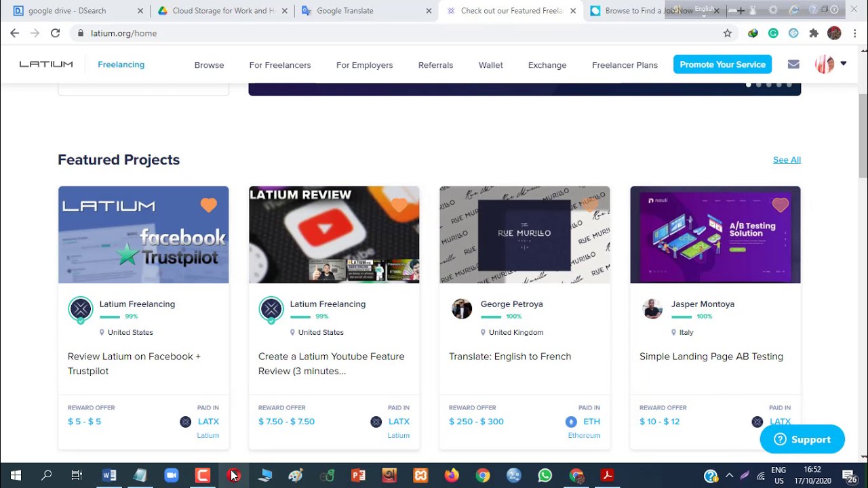Click George Petroya's profile photo
Screen dimensions: 868x488
[x=462, y=309]
